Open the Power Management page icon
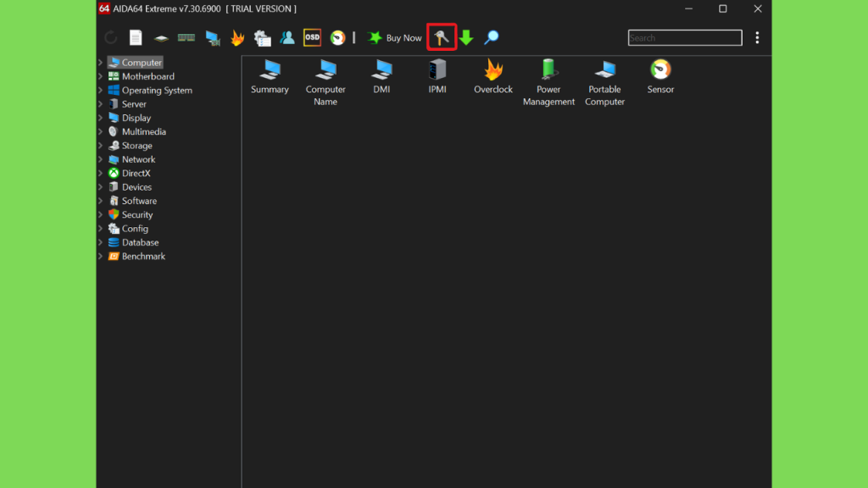 pyautogui.click(x=548, y=82)
